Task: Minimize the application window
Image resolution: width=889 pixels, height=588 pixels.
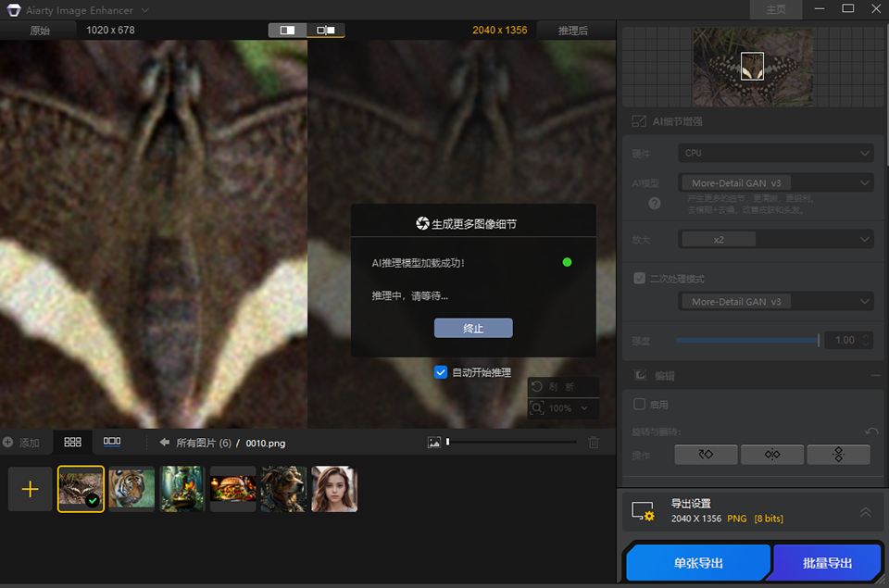Action: coord(820,9)
